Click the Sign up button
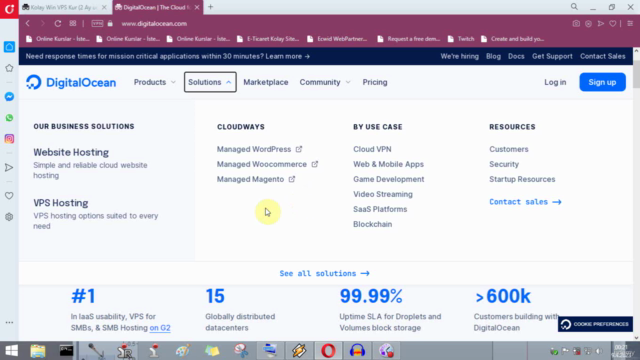The width and height of the screenshot is (640, 360). point(602,82)
